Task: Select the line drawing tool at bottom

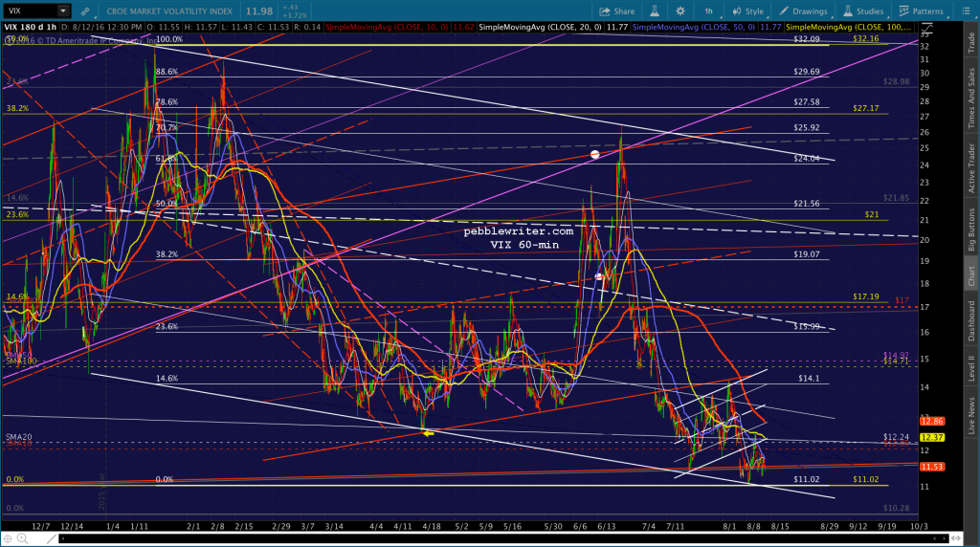Action: [52, 539]
